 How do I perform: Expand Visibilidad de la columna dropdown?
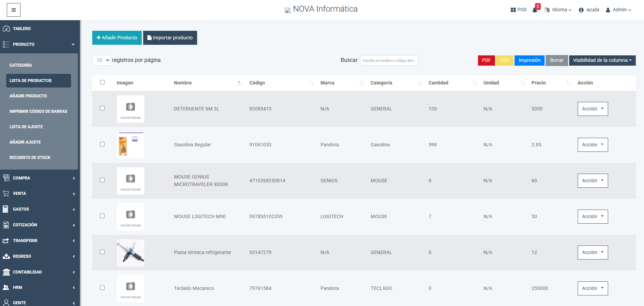602,60
